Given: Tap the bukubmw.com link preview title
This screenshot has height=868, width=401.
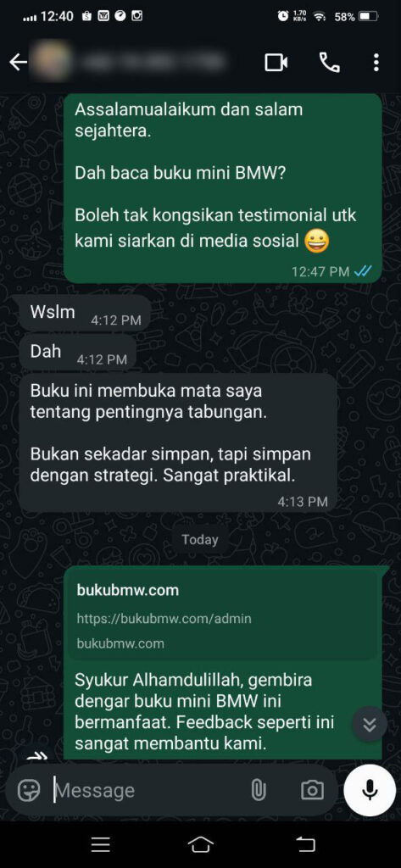Looking at the screenshot, I should pyautogui.click(x=128, y=590).
